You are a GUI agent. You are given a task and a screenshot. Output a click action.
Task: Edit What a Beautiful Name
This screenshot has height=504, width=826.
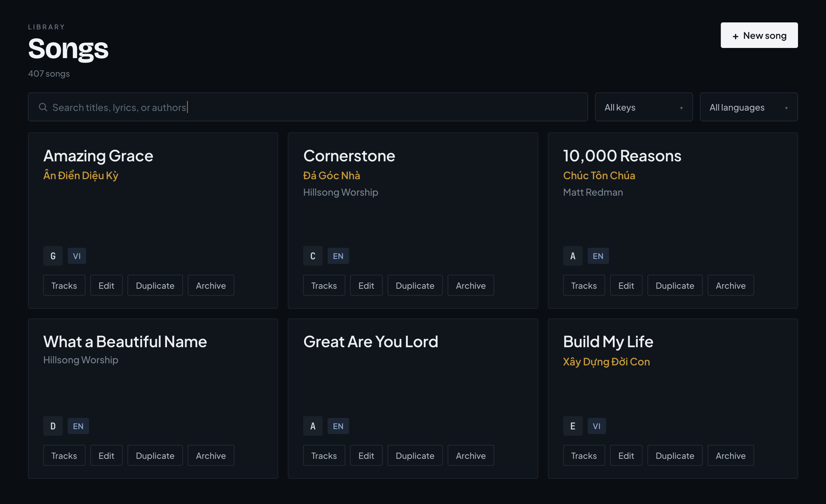tap(106, 455)
